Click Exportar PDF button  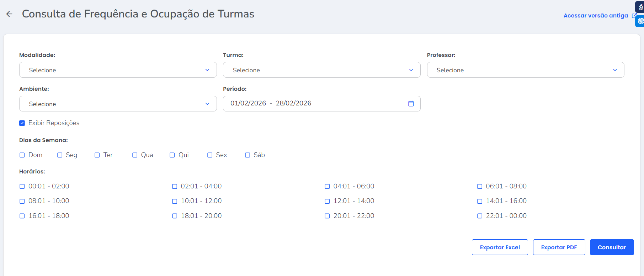559,247
